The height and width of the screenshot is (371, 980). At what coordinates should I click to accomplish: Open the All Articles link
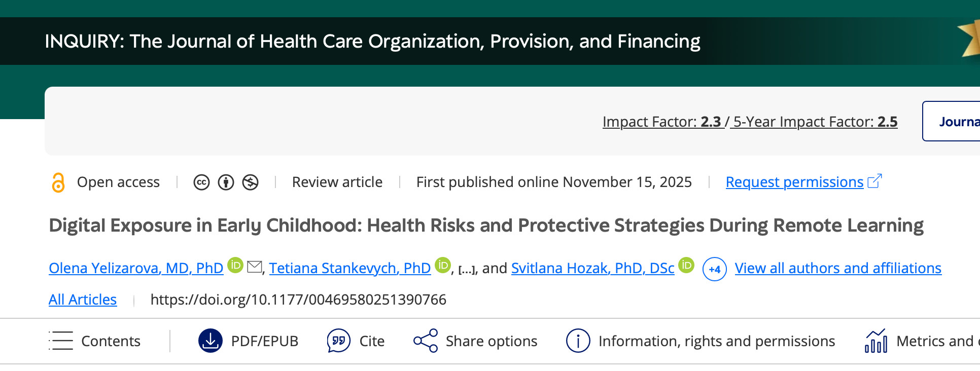(83, 300)
